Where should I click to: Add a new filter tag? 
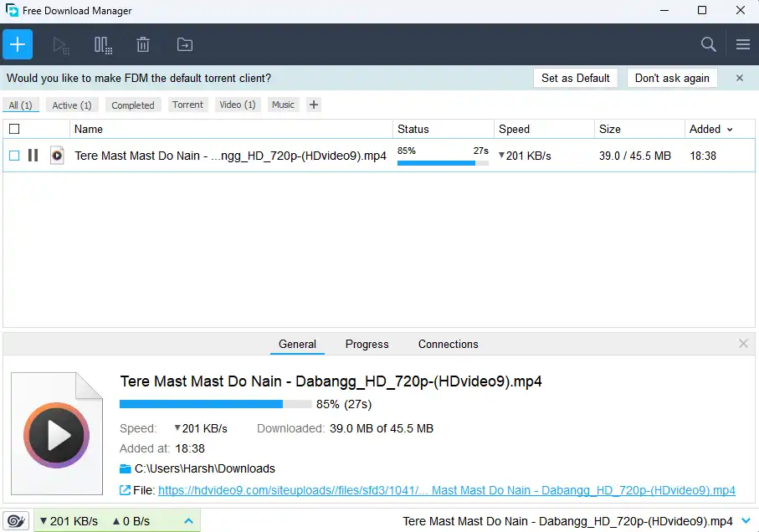tap(313, 105)
